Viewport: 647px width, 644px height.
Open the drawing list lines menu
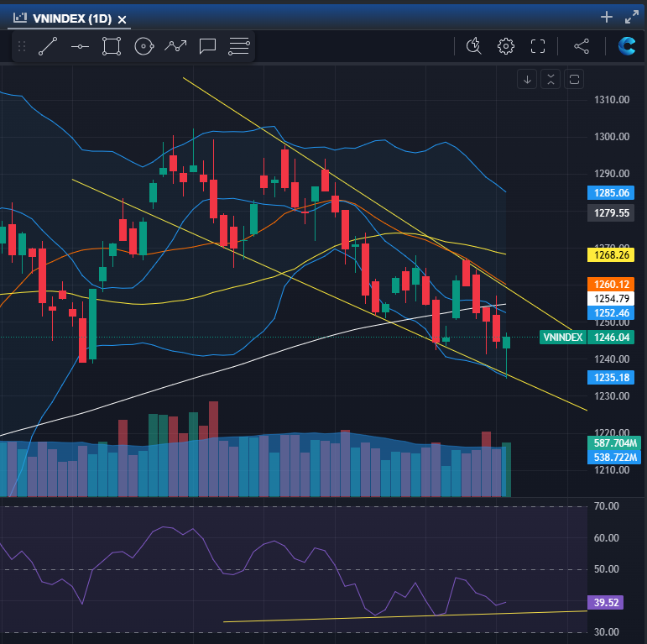239,46
